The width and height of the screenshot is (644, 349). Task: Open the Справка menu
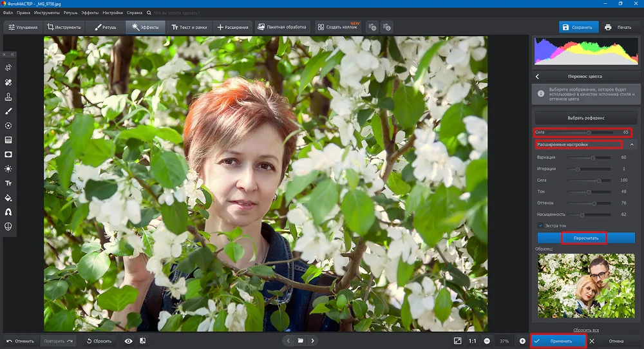(x=135, y=13)
